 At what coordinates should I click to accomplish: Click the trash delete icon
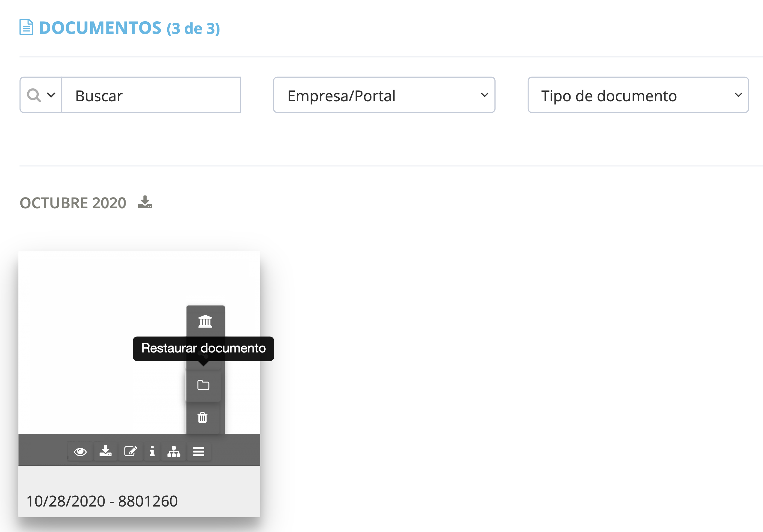(x=202, y=418)
